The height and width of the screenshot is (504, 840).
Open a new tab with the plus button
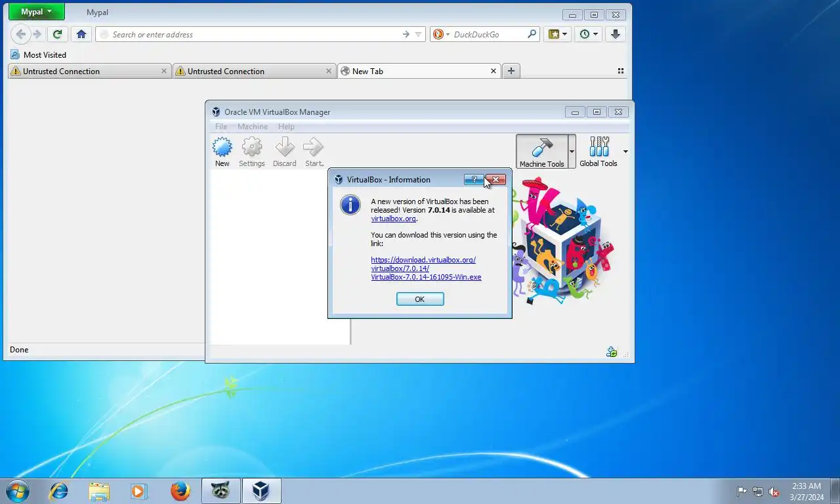tap(511, 71)
